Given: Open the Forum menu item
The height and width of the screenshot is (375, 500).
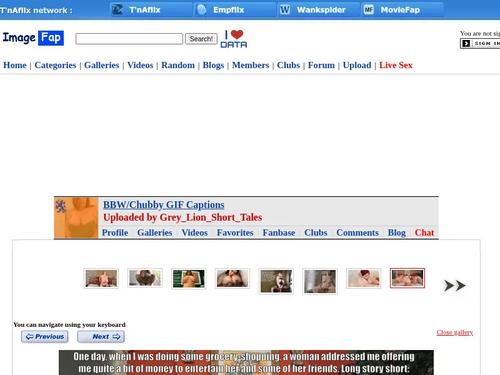Looking at the screenshot, I should (321, 65).
